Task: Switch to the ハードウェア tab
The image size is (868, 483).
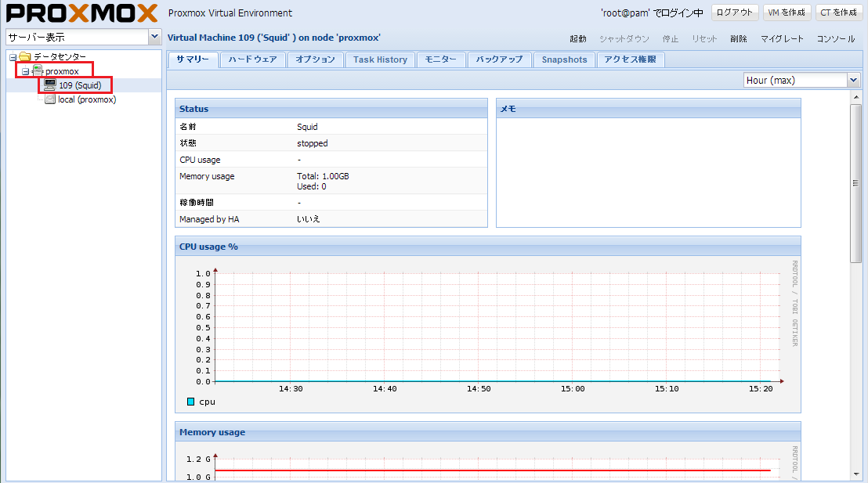Action: pyautogui.click(x=252, y=59)
